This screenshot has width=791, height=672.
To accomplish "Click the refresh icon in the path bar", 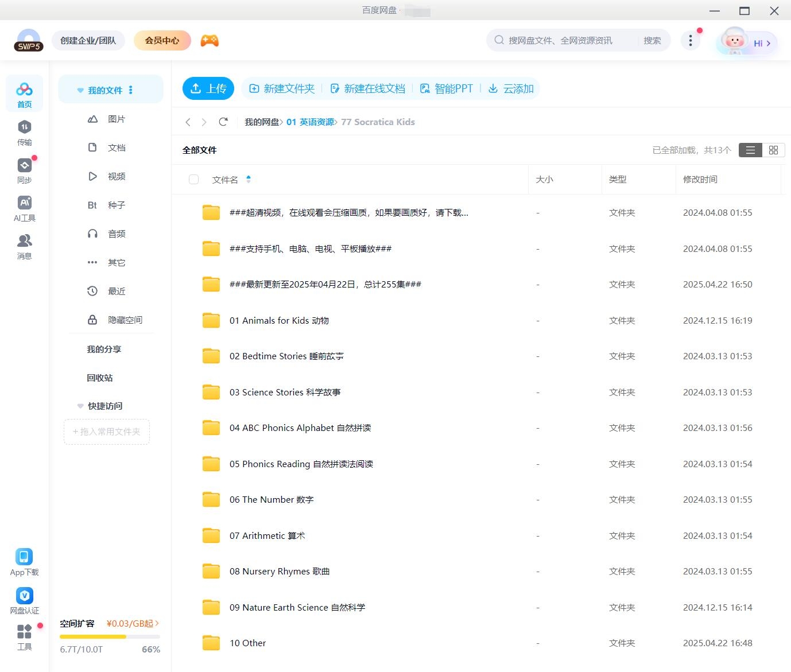I will pos(223,122).
